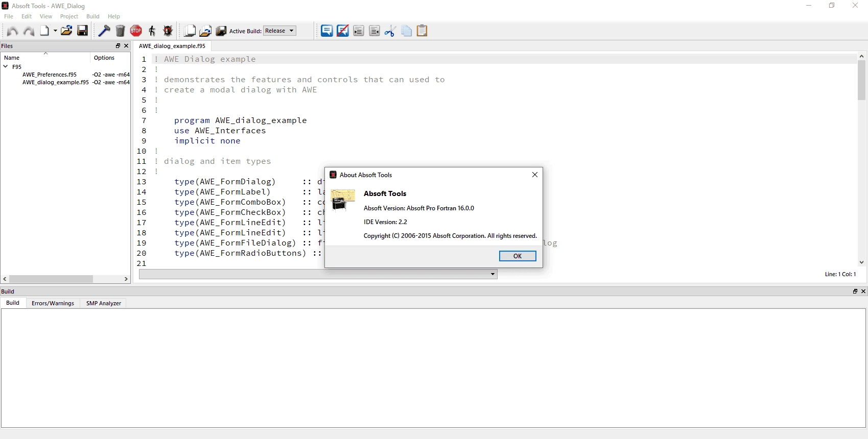868x439 pixels.
Task: Open the File menu
Action: 9,16
